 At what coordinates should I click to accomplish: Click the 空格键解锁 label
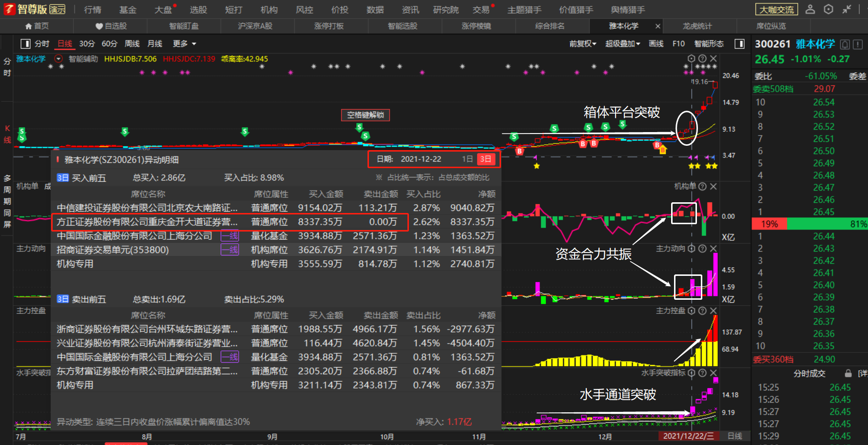click(x=366, y=115)
